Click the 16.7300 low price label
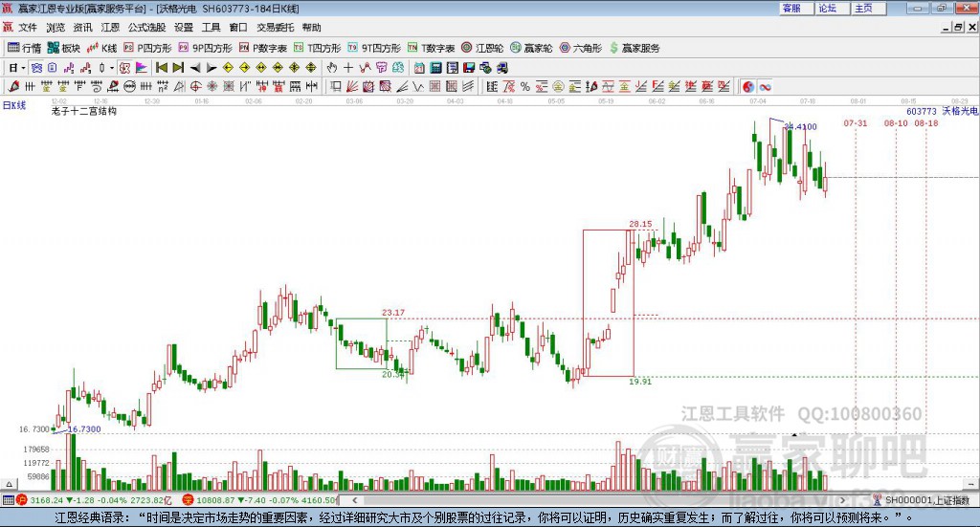 pyautogui.click(x=84, y=429)
